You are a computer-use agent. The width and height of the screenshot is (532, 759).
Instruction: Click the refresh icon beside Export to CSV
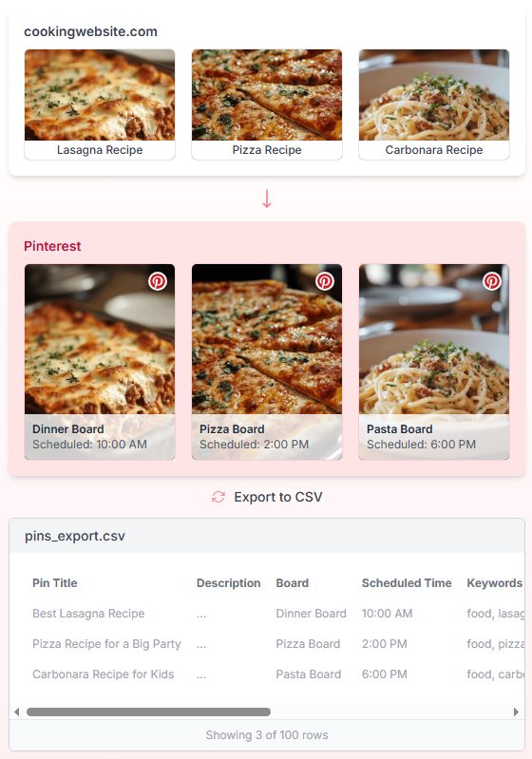tap(218, 497)
